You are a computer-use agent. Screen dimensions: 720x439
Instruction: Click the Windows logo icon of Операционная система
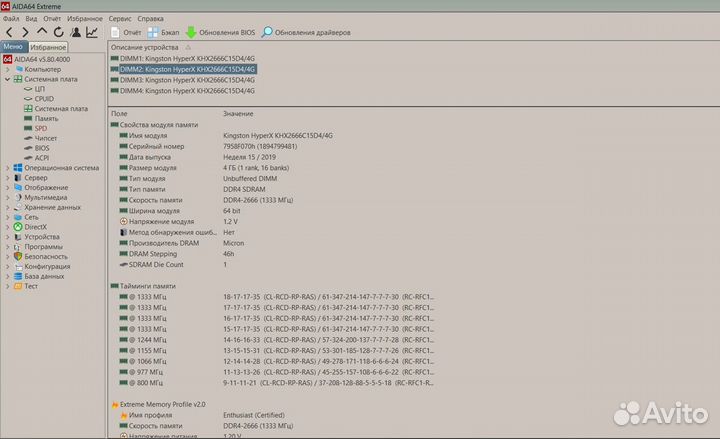pos(18,168)
